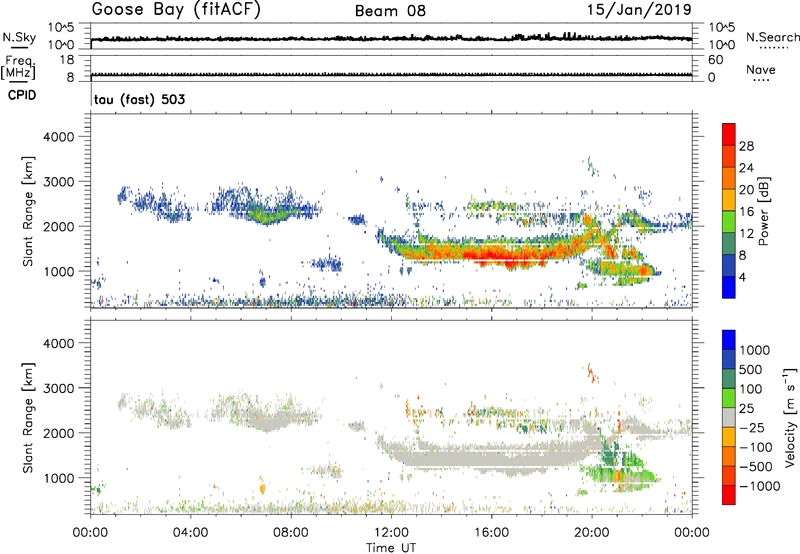Click the '28' Power colorbar tick

[746, 146]
